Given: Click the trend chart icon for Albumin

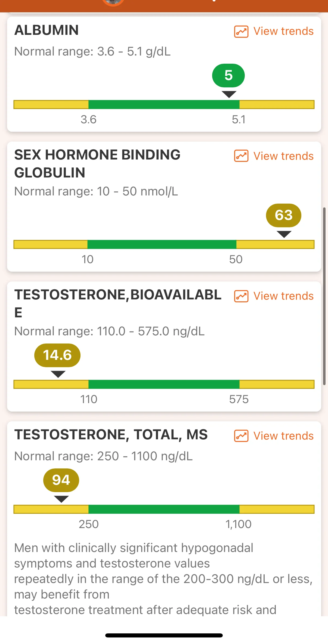Looking at the screenshot, I should click(241, 32).
